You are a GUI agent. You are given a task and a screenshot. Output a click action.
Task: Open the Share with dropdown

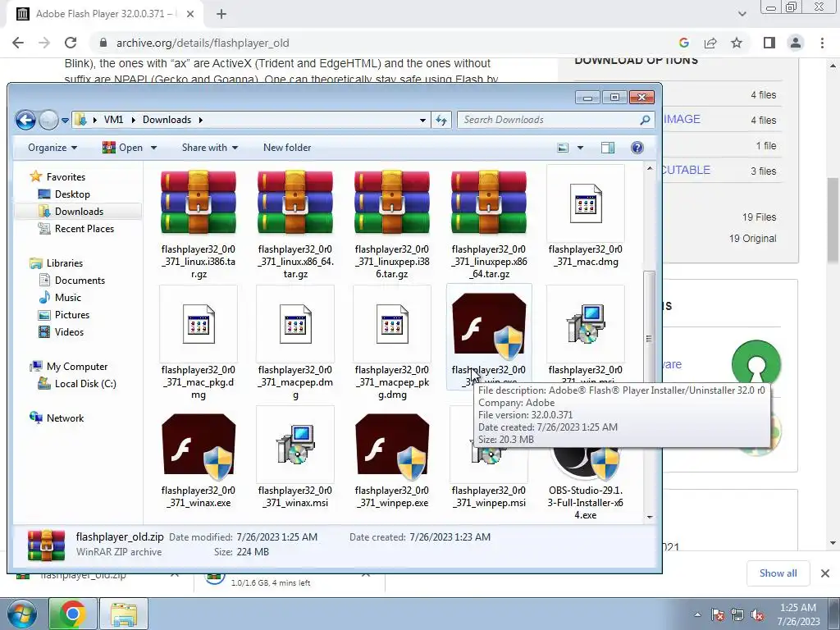coord(209,148)
